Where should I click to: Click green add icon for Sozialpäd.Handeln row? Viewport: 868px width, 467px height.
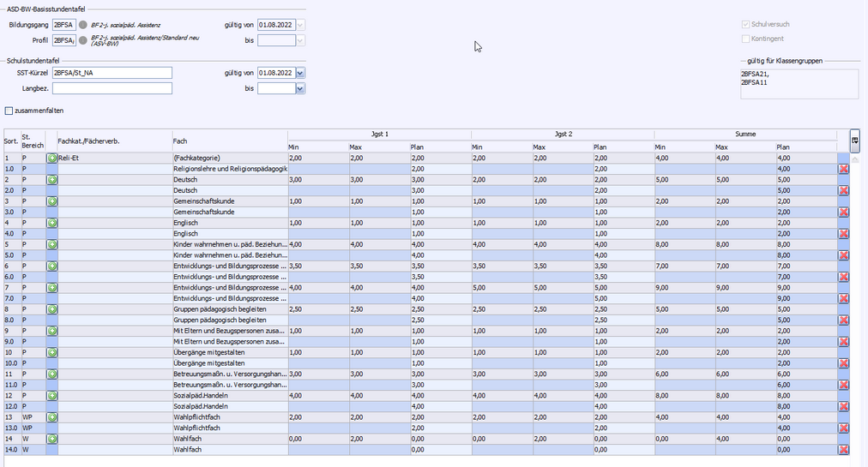click(51, 395)
